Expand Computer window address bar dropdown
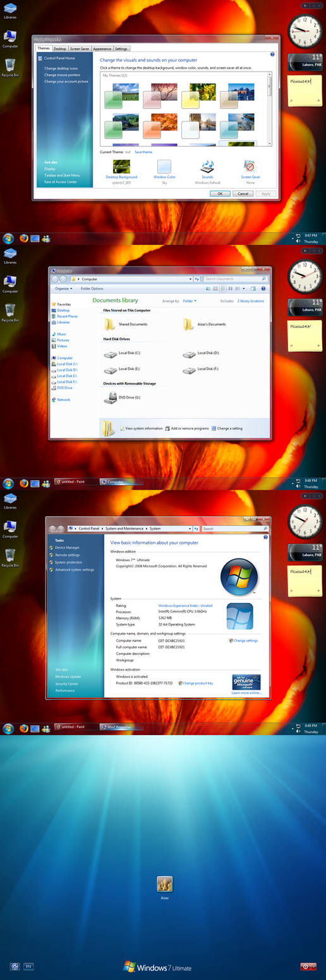This screenshot has height=980, width=326. click(x=190, y=278)
